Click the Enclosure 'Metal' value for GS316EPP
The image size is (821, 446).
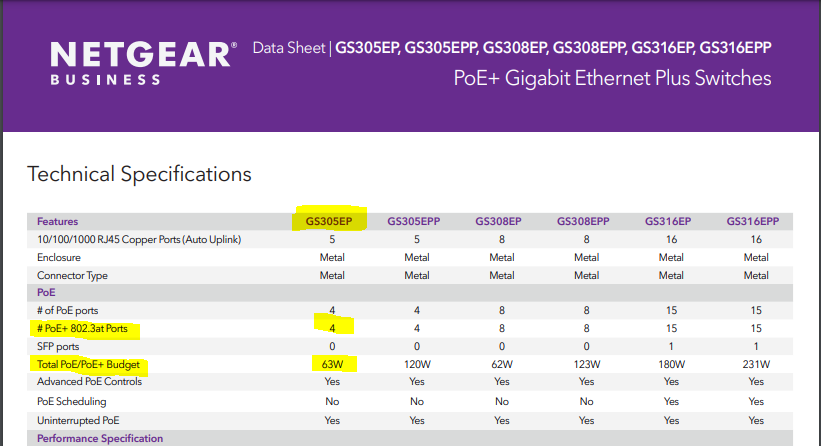tap(756, 258)
